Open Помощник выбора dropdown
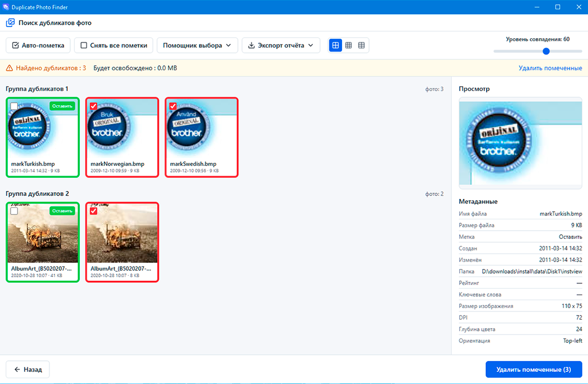This screenshot has height=384, width=588. pyautogui.click(x=197, y=46)
